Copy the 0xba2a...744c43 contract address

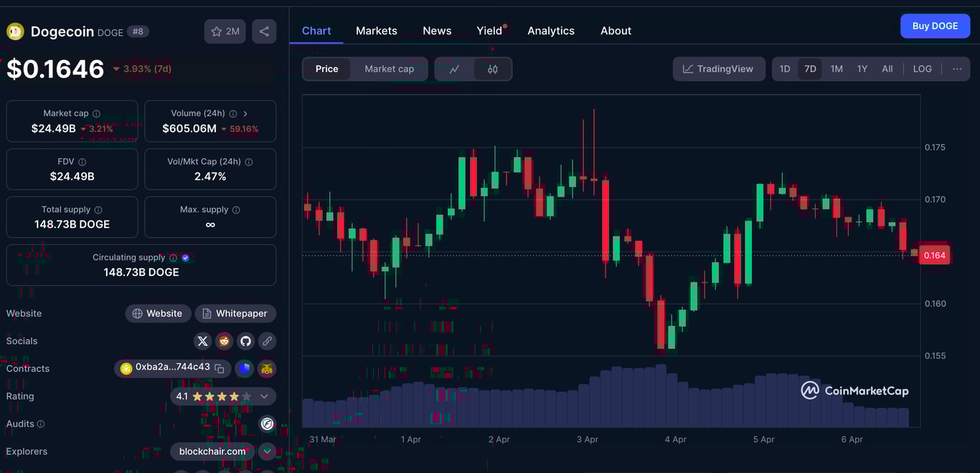pyautogui.click(x=220, y=368)
